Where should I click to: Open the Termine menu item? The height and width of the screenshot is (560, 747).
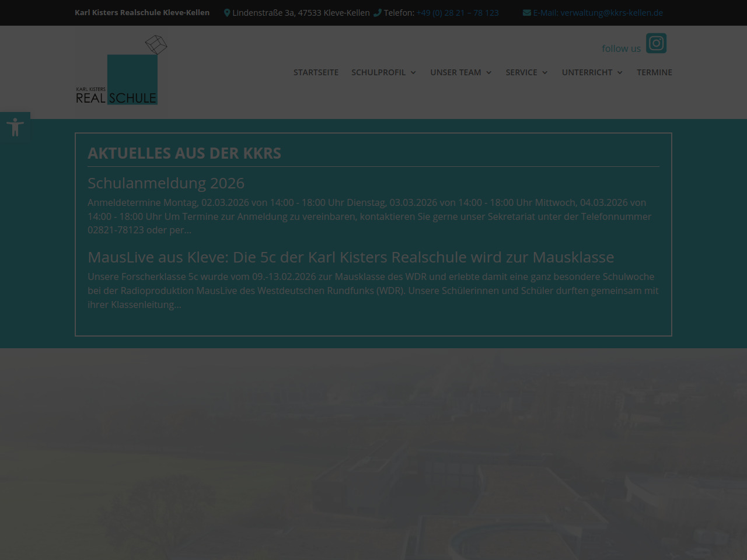pyautogui.click(x=654, y=72)
